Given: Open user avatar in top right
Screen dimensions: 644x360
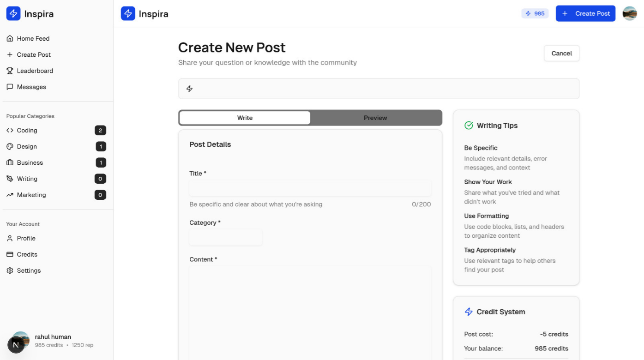Looking at the screenshot, I should (630, 13).
